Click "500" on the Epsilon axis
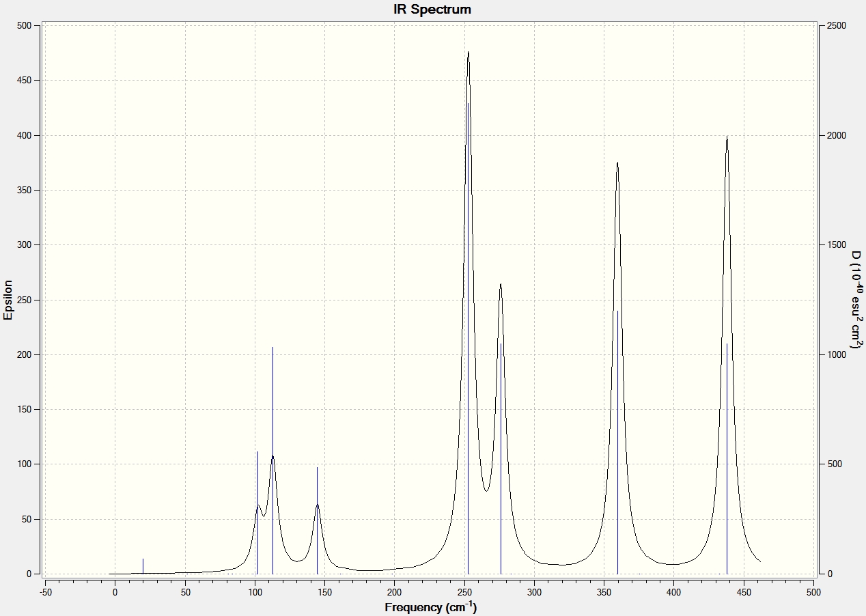 pos(25,25)
